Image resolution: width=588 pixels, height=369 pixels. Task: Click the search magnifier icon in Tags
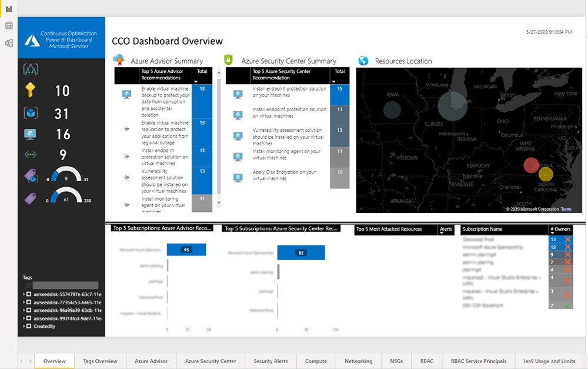click(x=28, y=285)
